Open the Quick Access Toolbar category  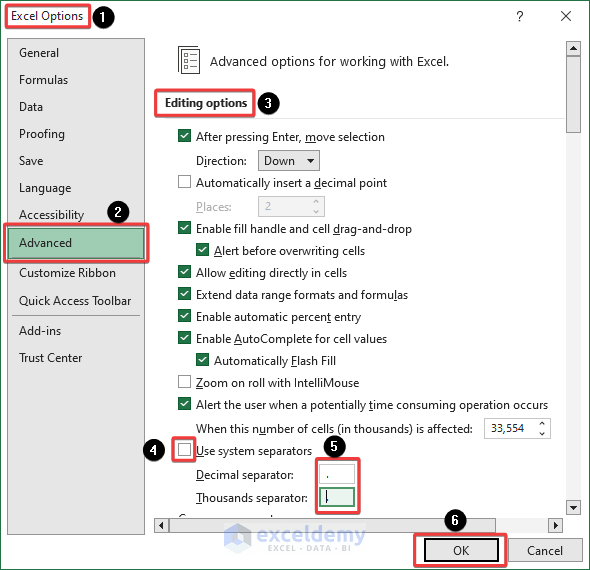pos(76,301)
